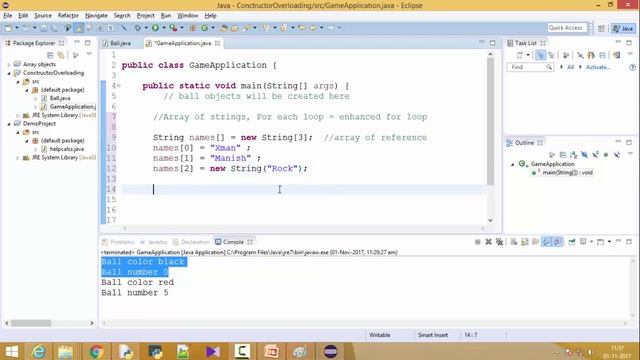Screen dimensions: 640x360
Task: Click the Run Last Tool (external tools) icon
Action: tap(173, 28)
